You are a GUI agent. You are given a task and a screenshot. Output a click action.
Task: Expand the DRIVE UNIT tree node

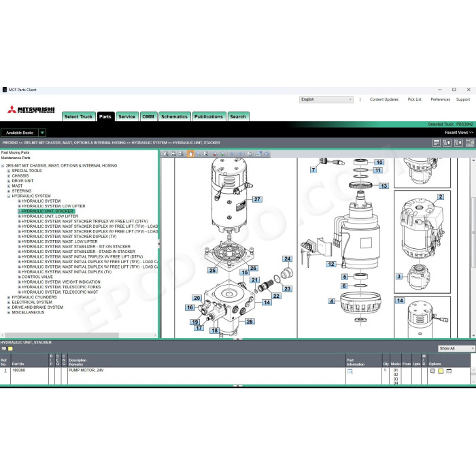pos(8,181)
